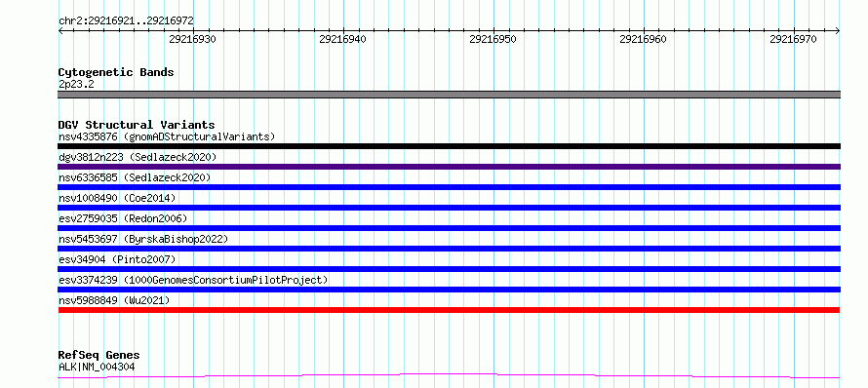Open variant esv3374239 1000GenomesConsortiumPilotProject label
Image resolution: width=868 pixels, height=388 pixels.
(x=193, y=280)
